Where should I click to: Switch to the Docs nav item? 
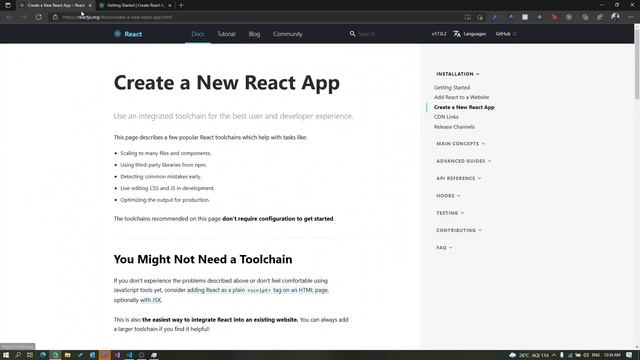198,34
